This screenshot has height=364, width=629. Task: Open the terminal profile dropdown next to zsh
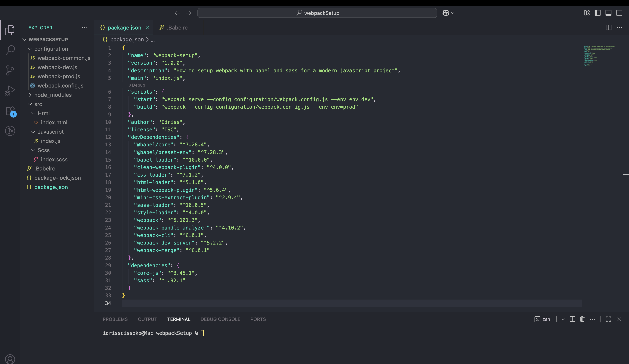[563, 319]
